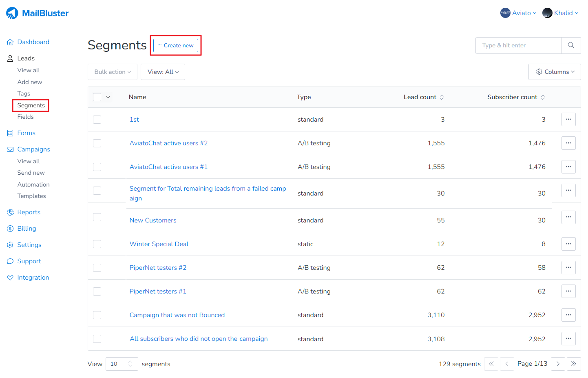This screenshot has height=378, width=588.
Task: Sort by Lead count
Action: coord(442,97)
